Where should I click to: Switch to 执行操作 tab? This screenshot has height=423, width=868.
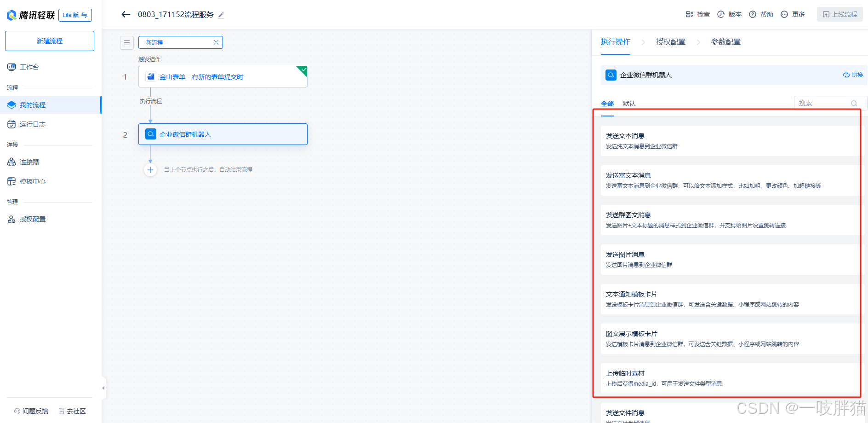tap(615, 42)
